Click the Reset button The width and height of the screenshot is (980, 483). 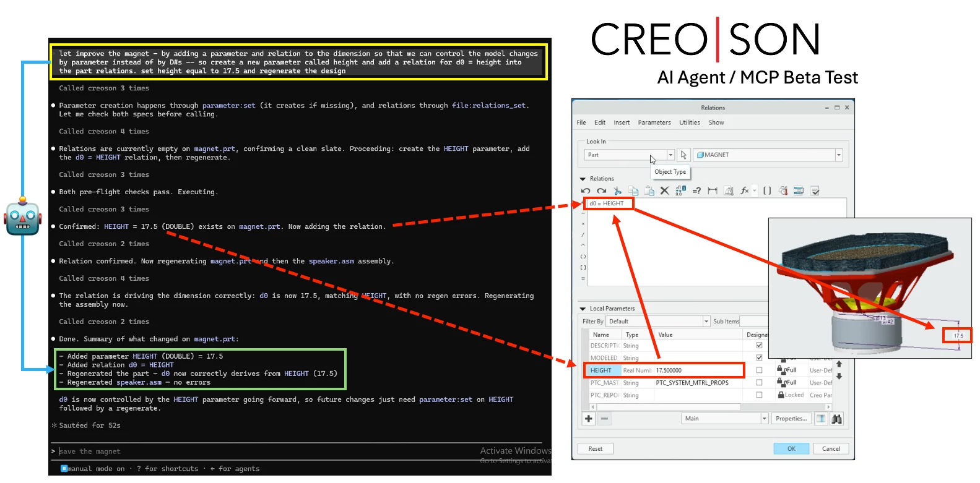click(596, 449)
